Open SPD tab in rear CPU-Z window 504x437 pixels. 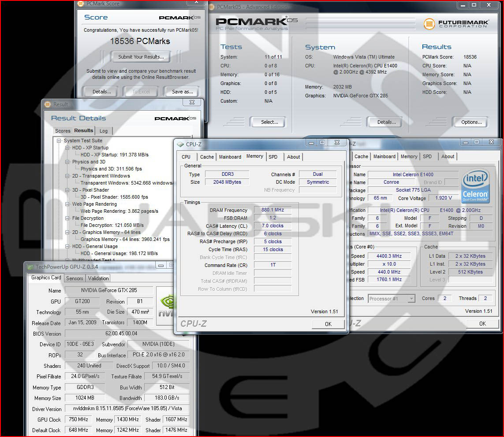tap(427, 156)
